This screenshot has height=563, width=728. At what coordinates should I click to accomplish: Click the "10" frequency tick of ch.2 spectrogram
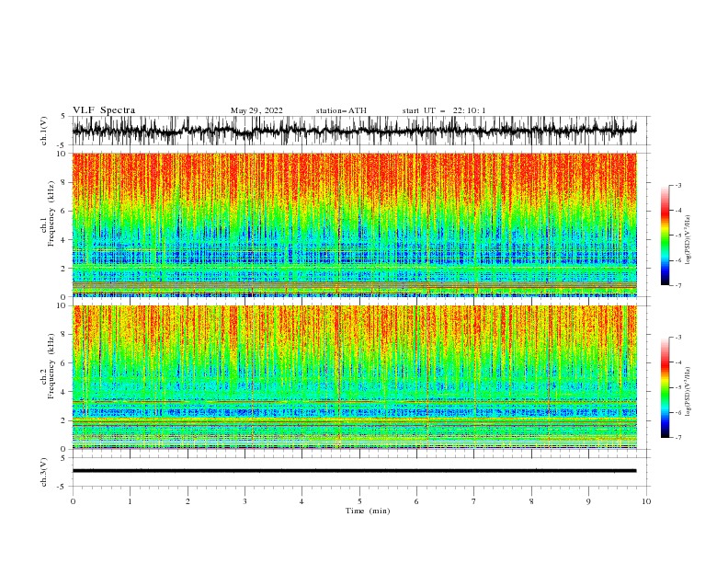pos(62,305)
